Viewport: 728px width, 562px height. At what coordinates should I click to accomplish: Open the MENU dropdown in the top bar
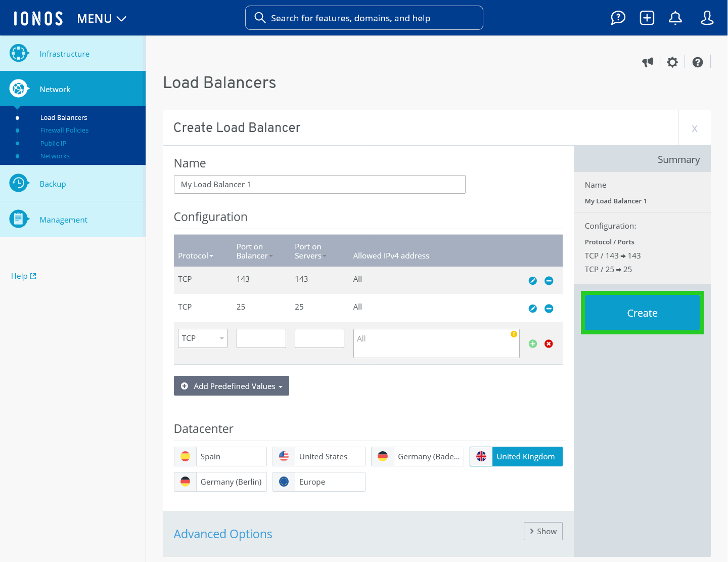point(101,18)
